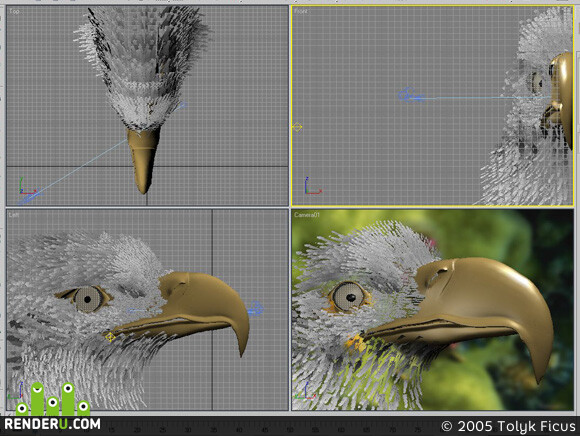The image size is (580, 436).
Task: Open the Top viewport label menu
Action: click(14, 11)
